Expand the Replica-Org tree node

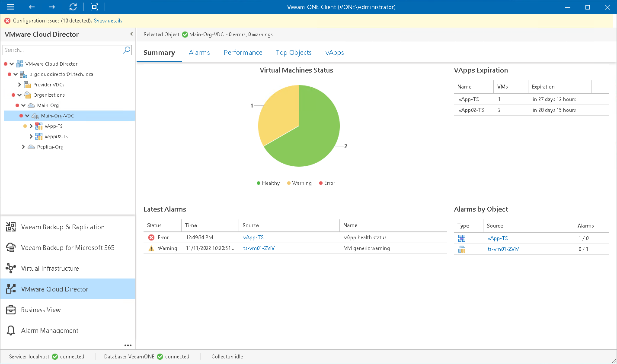23,146
